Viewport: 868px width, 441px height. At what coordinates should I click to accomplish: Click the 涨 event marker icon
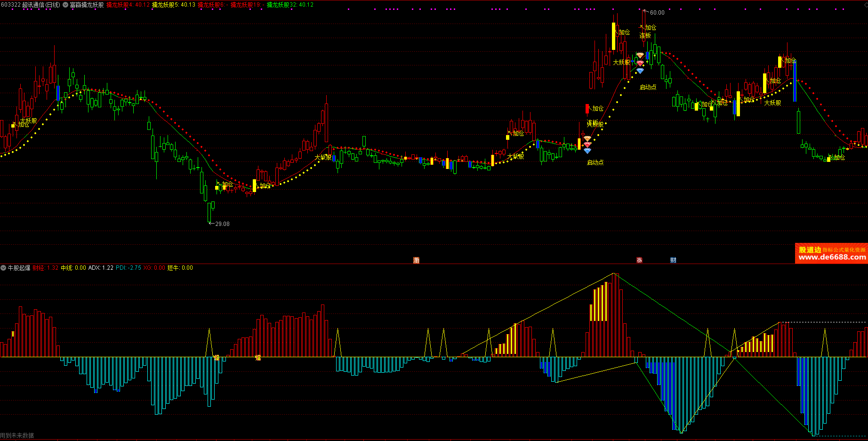[639, 260]
